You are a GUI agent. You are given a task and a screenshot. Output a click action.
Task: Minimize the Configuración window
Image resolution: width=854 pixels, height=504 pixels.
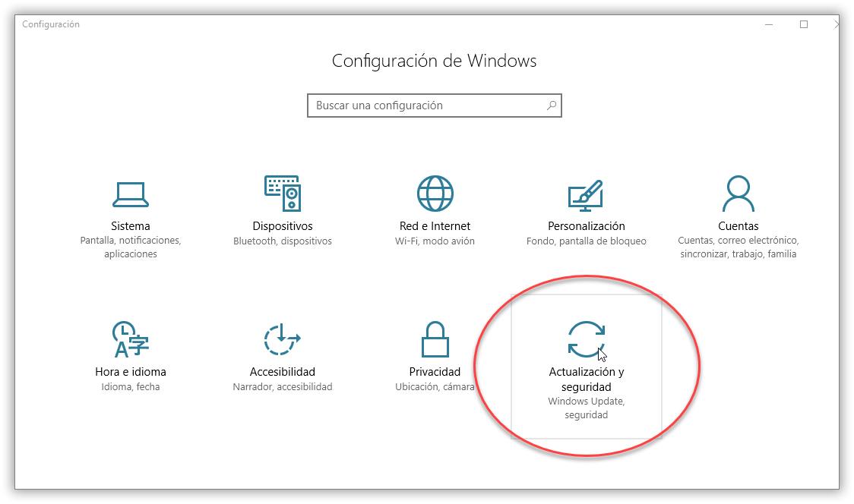(769, 24)
